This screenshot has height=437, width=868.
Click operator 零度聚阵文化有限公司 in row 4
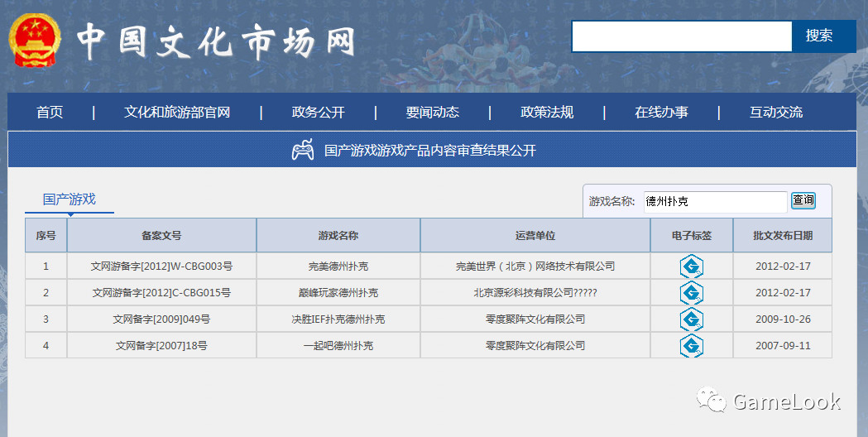[x=535, y=346]
